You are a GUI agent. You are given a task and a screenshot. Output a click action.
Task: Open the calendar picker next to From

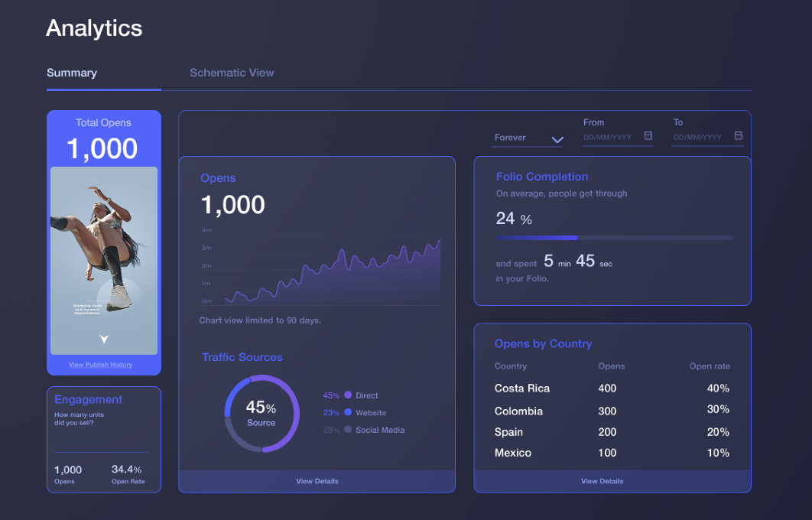[x=648, y=135]
